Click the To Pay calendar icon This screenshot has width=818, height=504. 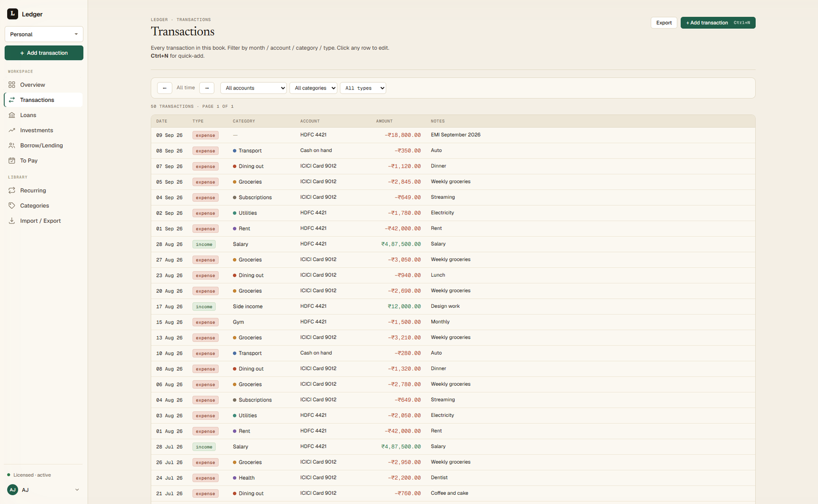click(12, 161)
